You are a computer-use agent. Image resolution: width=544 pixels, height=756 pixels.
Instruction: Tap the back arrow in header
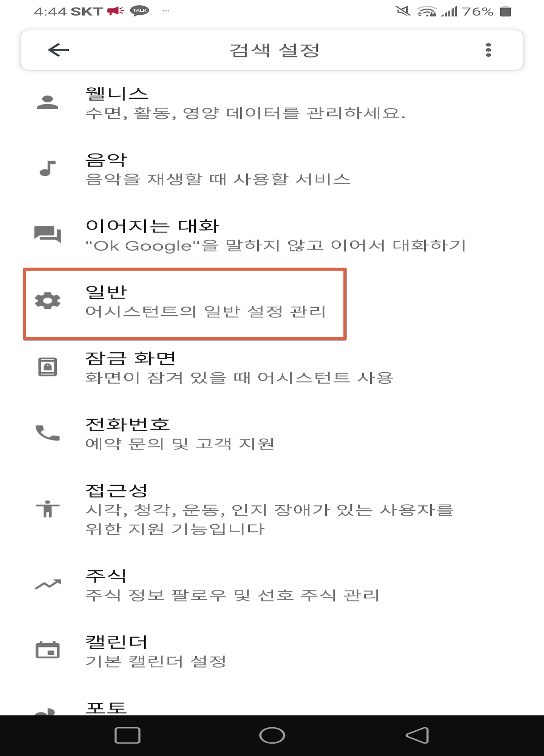point(58,50)
